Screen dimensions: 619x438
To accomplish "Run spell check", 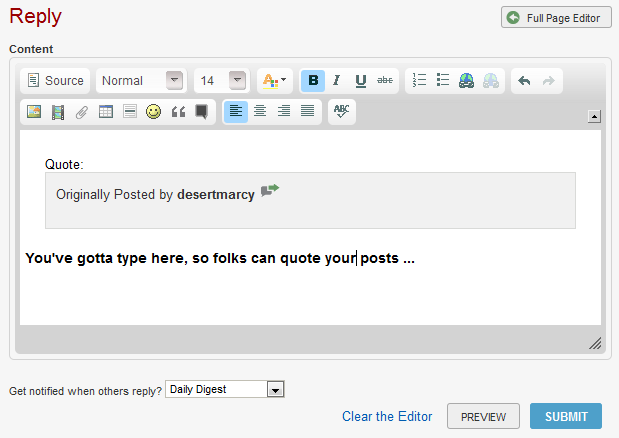I will pyautogui.click(x=341, y=112).
